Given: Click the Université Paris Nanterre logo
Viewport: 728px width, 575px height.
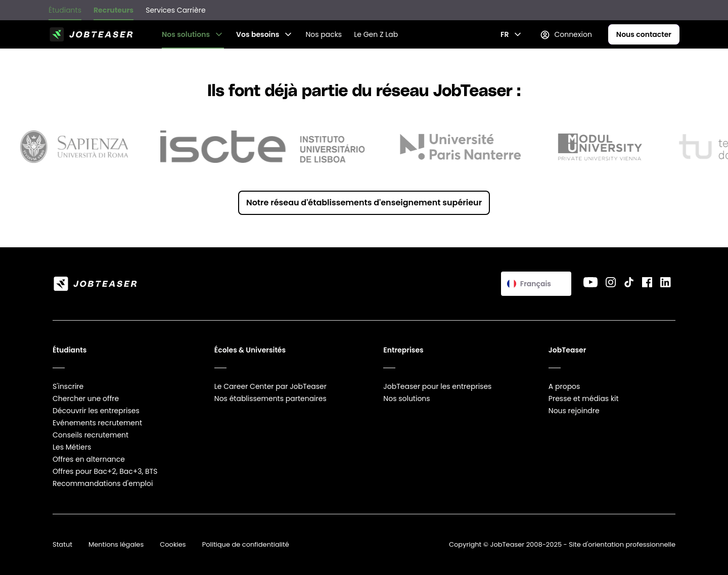Looking at the screenshot, I should coord(461,147).
